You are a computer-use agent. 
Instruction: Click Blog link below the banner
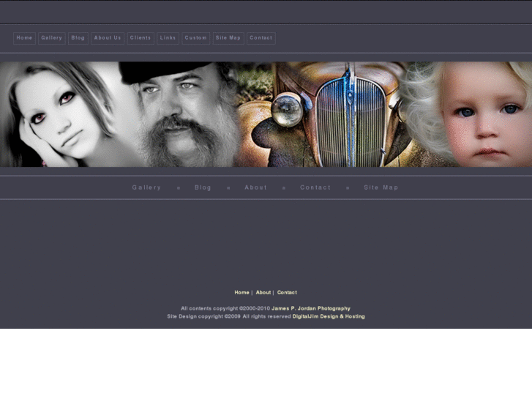(203, 187)
